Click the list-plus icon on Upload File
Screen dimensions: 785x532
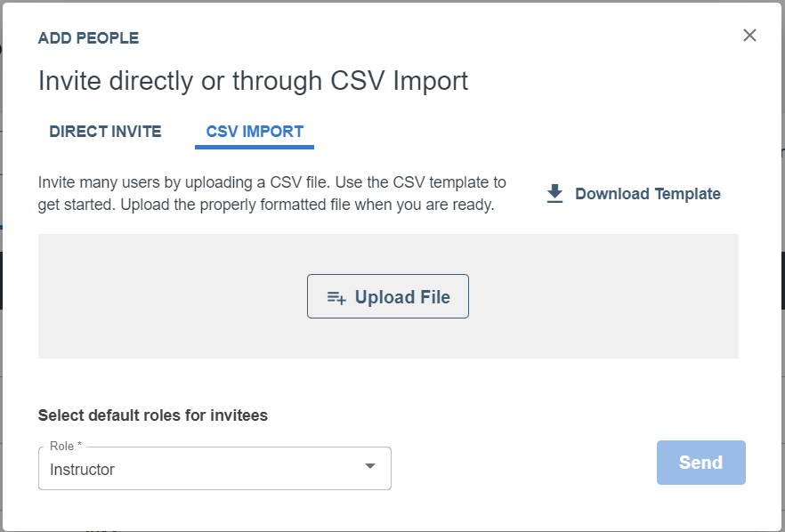336,297
